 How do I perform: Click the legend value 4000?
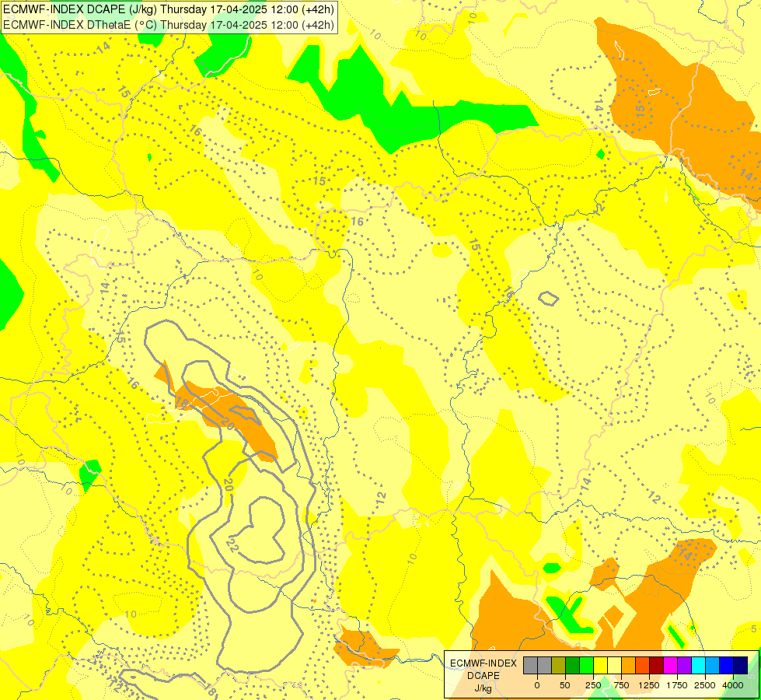[x=733, y=685]
